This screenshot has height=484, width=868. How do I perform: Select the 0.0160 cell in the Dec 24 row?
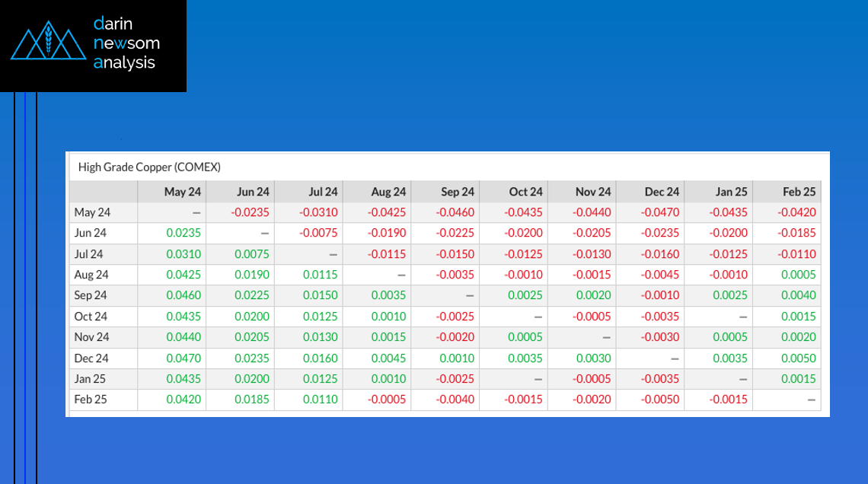point(321,358)
